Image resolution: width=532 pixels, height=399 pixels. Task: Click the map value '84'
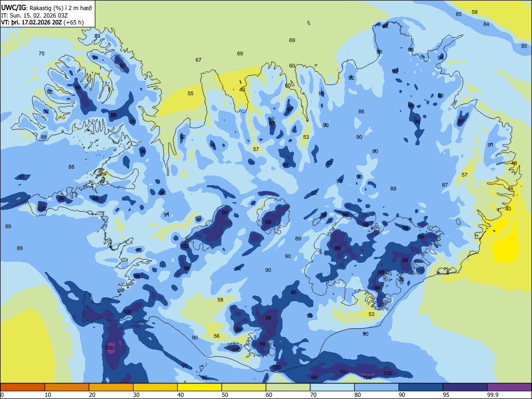coord(486,24)
